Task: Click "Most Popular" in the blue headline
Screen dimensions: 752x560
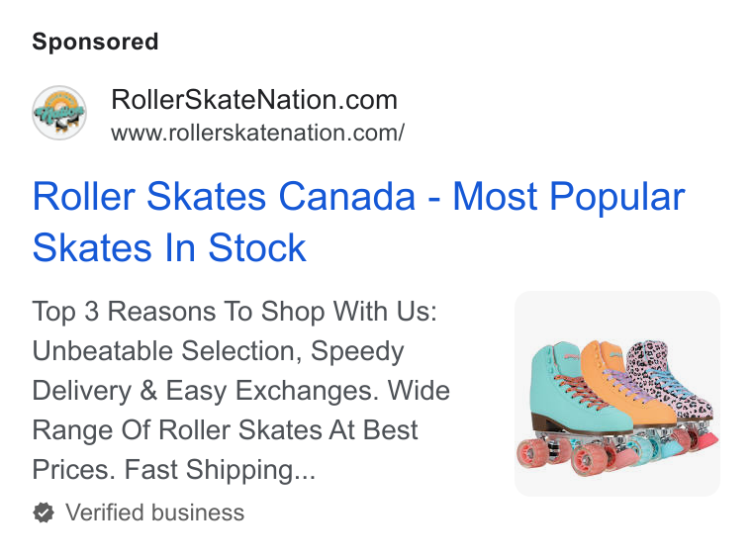Action: click(569, 197)
